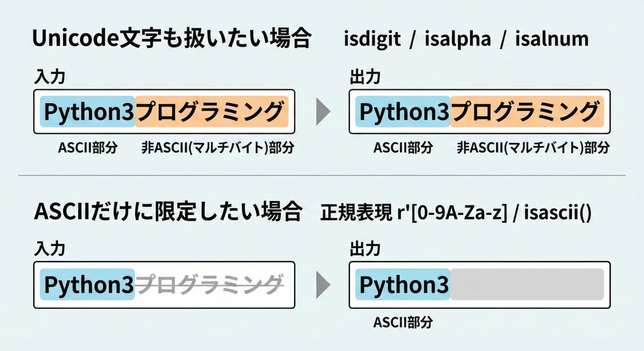Click blue Python3 highlight in the bottom input box
Viewport: 644px width, 351px height.
[88, 285]
